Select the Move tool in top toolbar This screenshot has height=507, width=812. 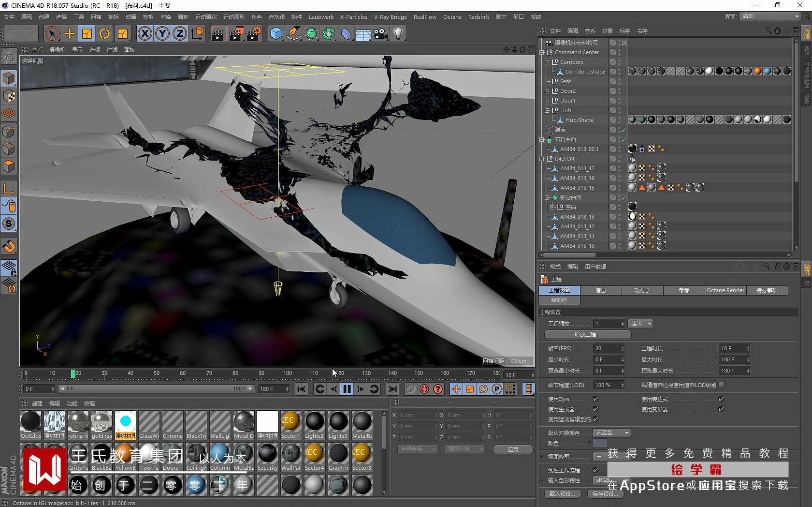70,33
